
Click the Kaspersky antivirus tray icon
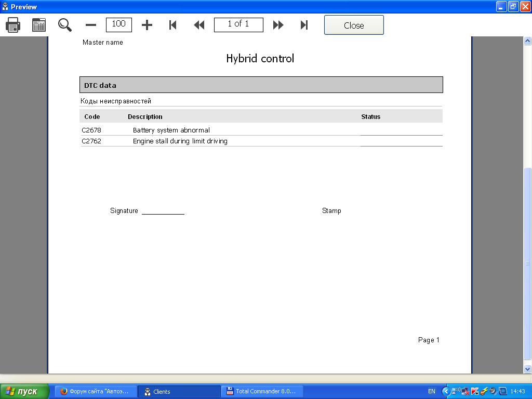click(475, 391)
